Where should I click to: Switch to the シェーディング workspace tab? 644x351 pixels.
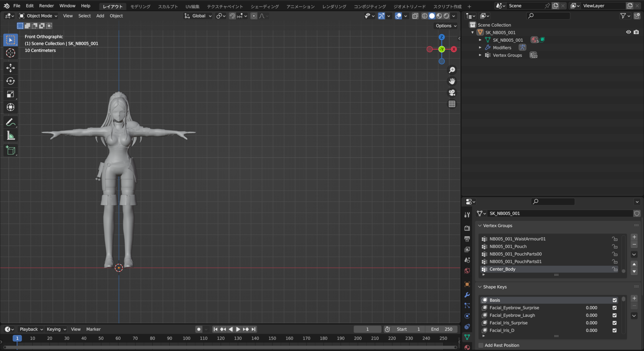coord(265,6)
